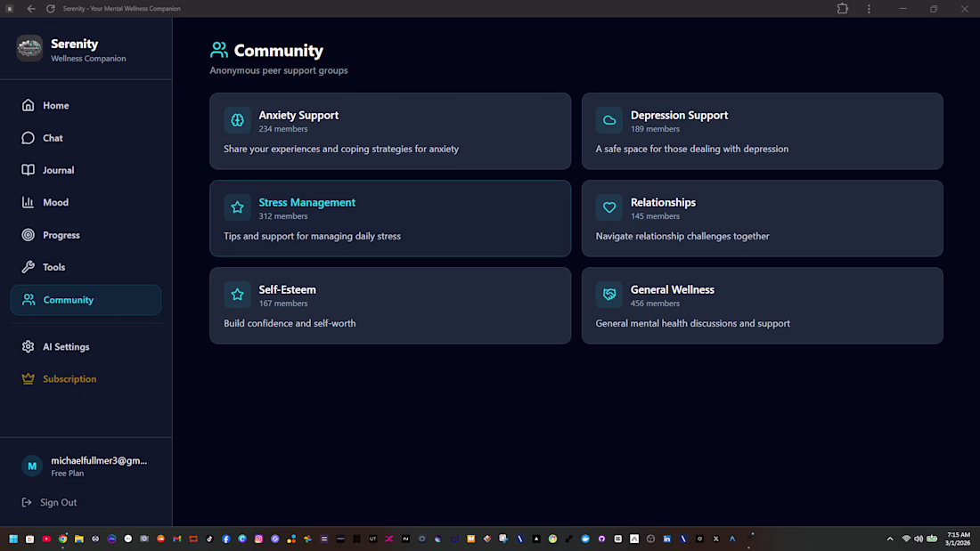Image resolution: width=980 pixels, height=551 pixels.
Task: Open the Depression Support group heading
Action: pos(680,115)
